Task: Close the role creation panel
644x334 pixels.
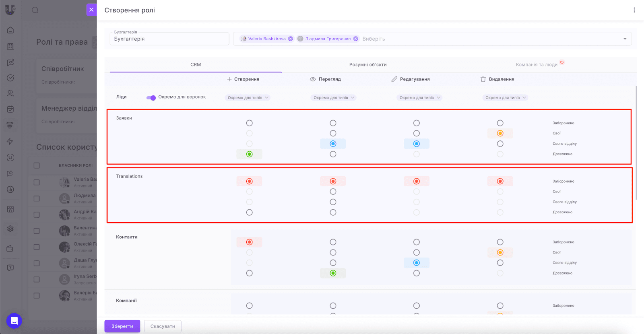Action: [x=91, y=10]
